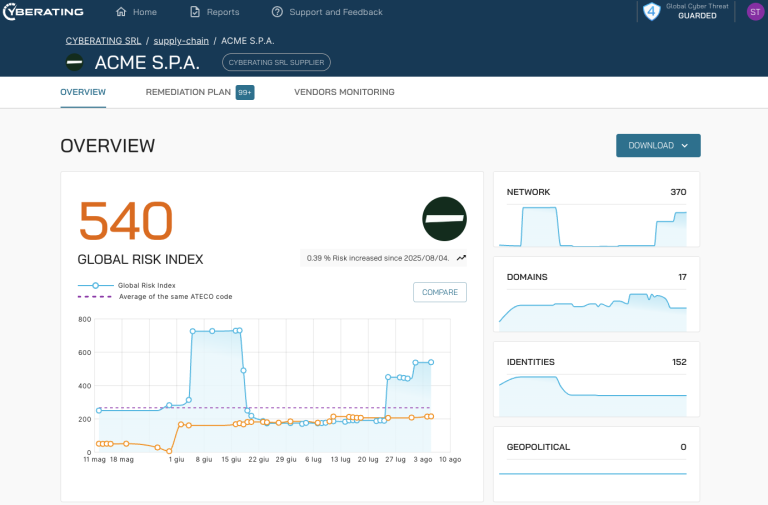Click the risk trend arrow icon
The height and width of the screenshot is (505, 768).
tap(461, 258)
